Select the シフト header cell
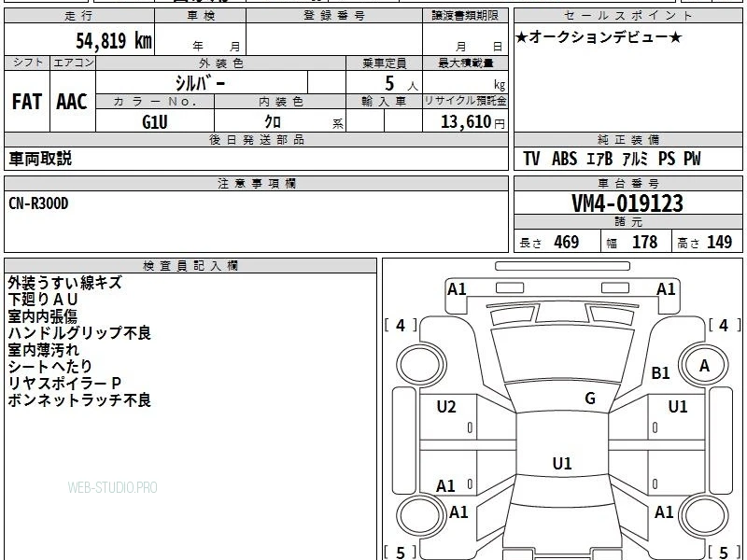 pyautogui.click(x=27, y=63)
